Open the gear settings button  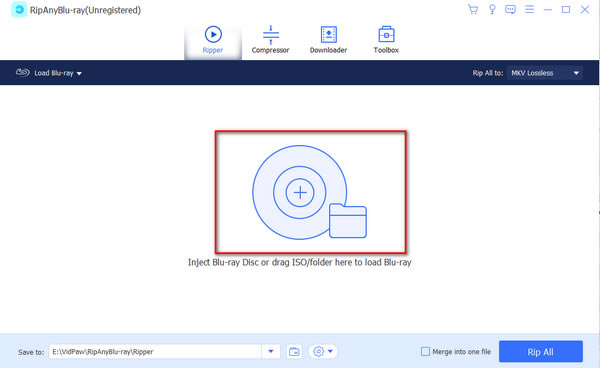tap(318, 352)
